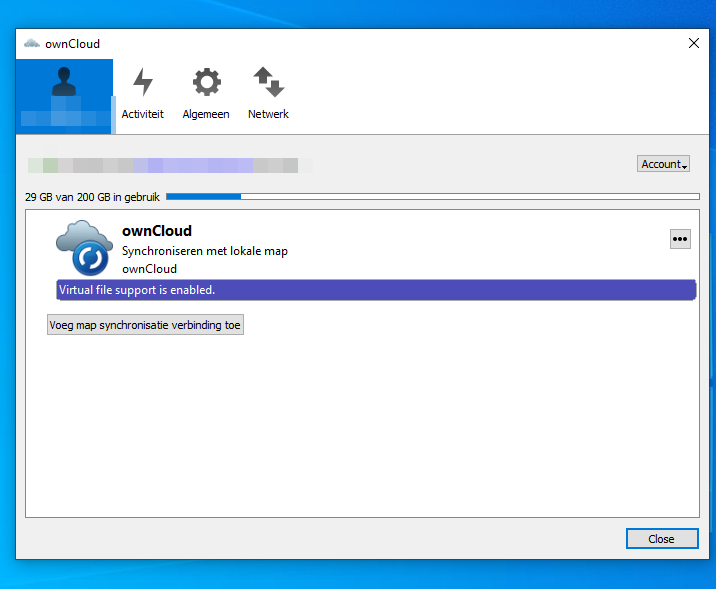
Task: Open the three-dots folder options menu
Action: click(680, 239)
